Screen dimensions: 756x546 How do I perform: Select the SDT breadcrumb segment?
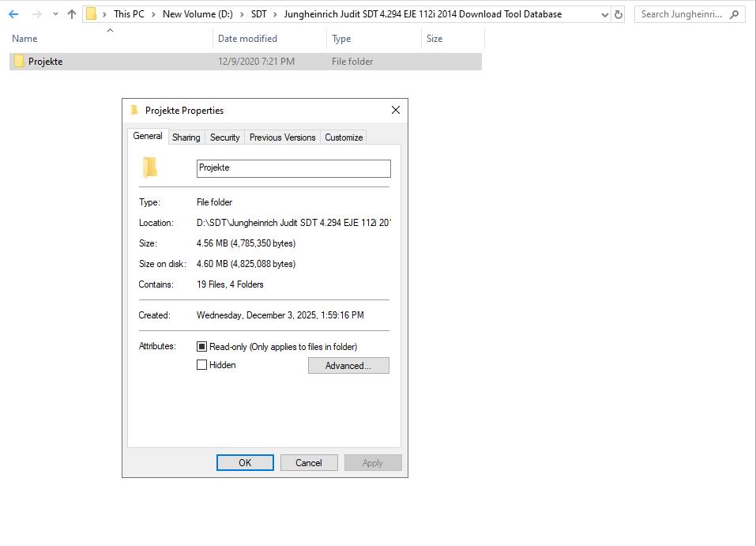259,14
